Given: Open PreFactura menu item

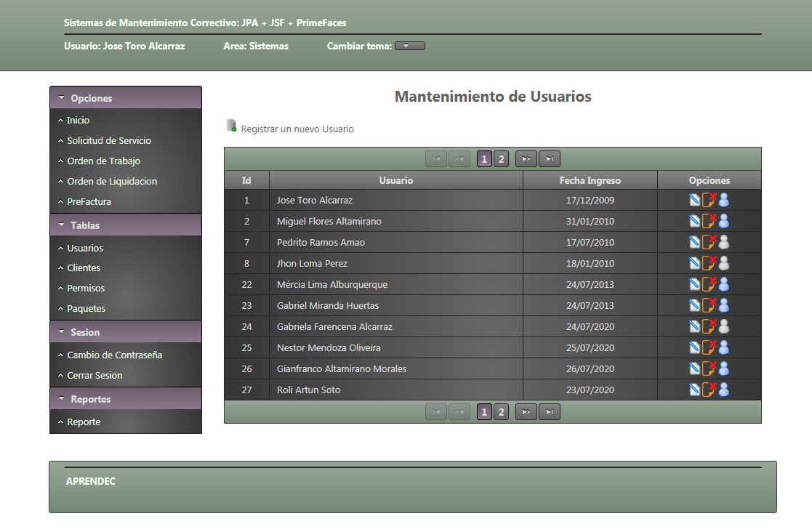Looking at the screenshot, I should coord(89,202).
